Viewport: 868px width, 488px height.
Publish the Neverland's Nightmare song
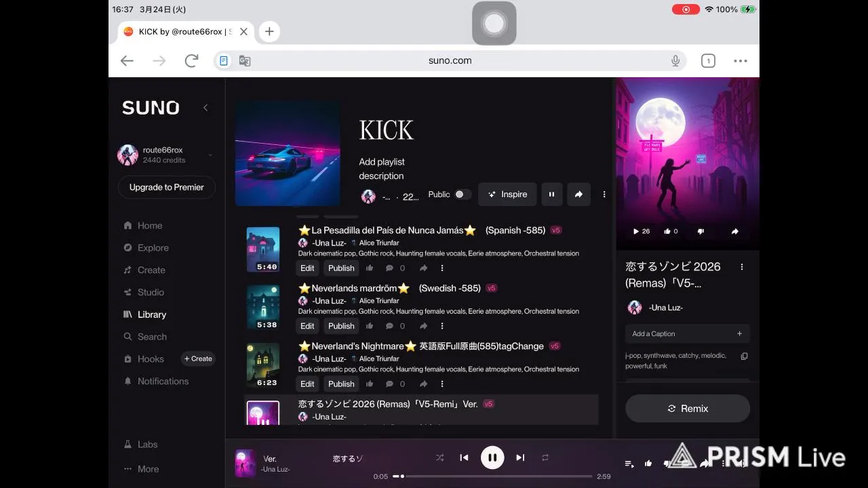[x=341, y=384]
